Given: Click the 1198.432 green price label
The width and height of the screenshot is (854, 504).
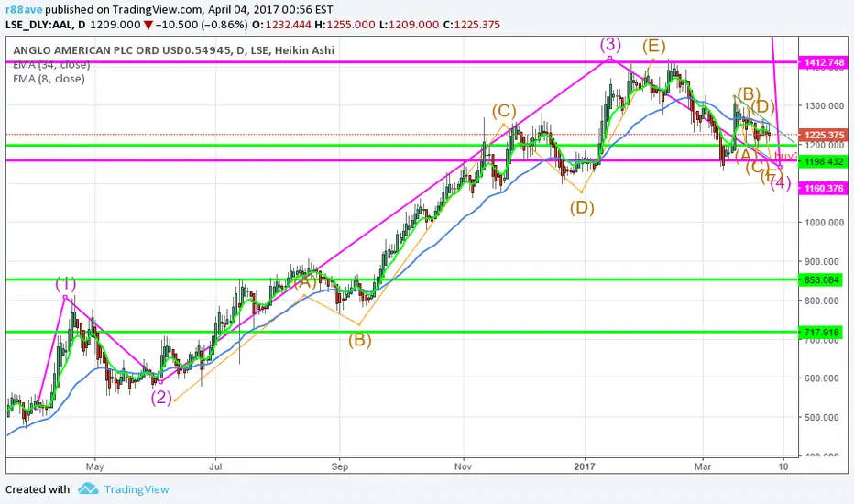Looking at the screenshot, I should (x=824, y=161).
